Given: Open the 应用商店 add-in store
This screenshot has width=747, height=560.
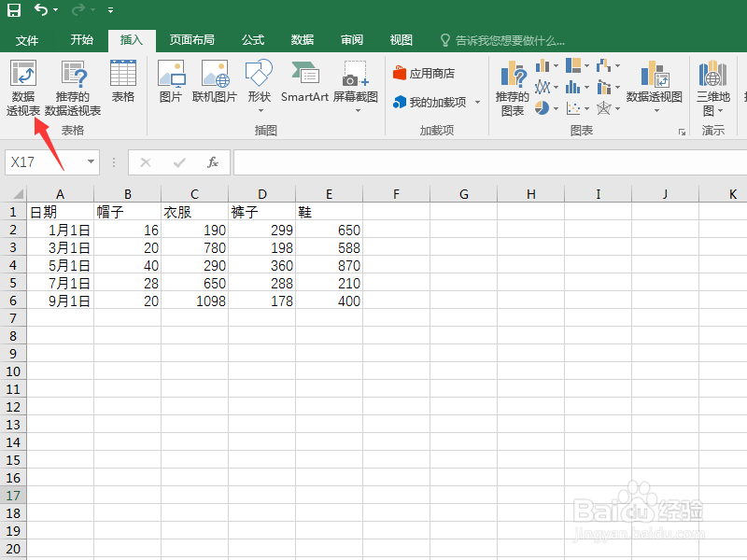Looking at the screenshot, I should pyautogui.click(x=424, y=74).
